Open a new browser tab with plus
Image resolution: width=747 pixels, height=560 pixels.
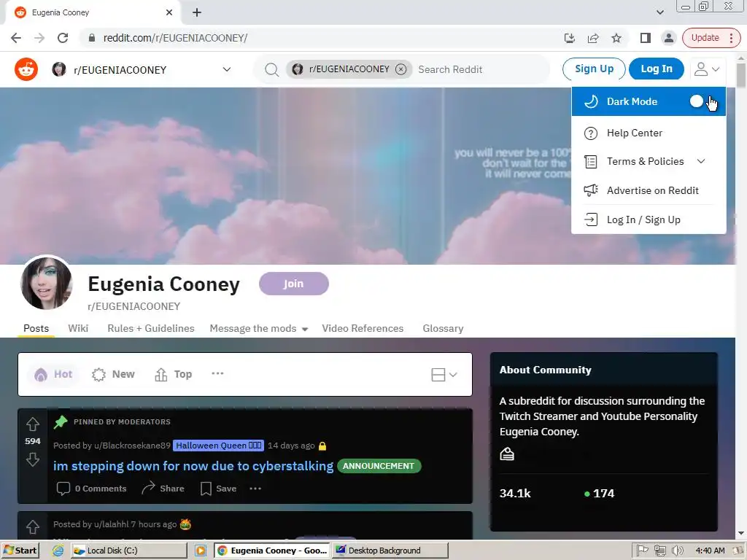coord(197,12)
